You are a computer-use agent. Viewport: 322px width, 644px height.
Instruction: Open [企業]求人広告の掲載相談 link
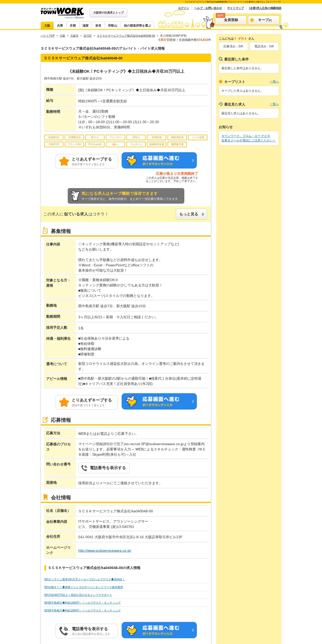[265, 8]
